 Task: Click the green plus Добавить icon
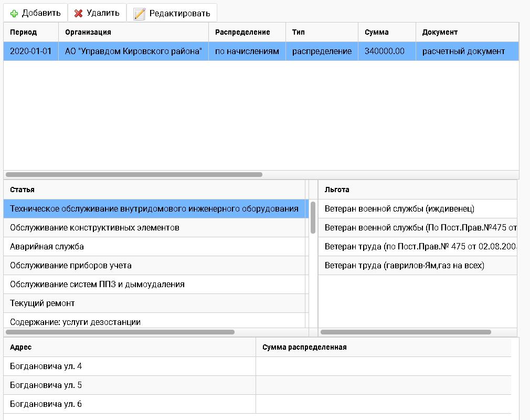click(x=14, y=13)
